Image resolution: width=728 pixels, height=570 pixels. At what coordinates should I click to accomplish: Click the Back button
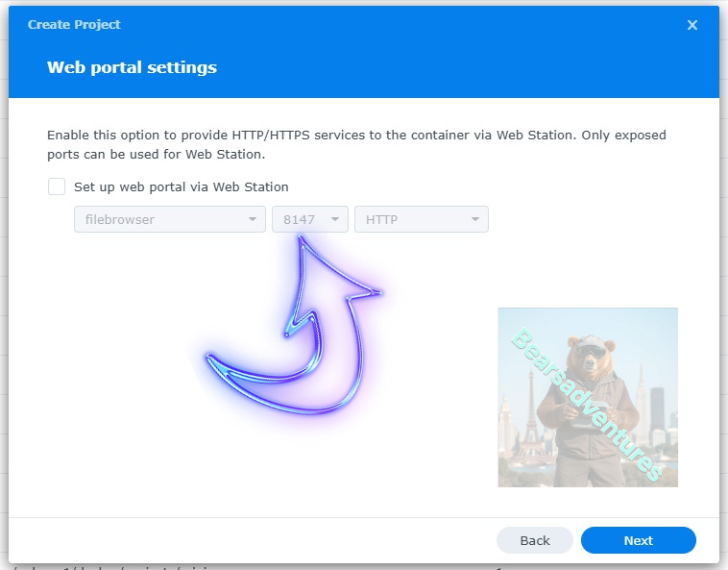click(x=535, y=540)
